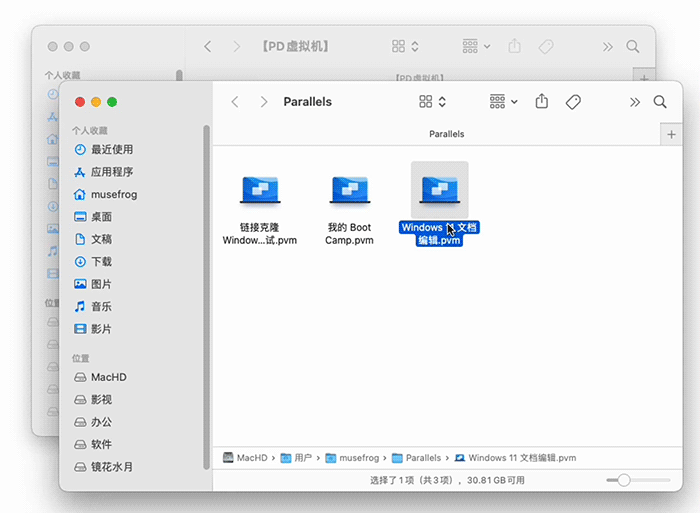This screenshot has height=513, width=700.
Task: Click the Windows 11 文档编辑.pvm file name
Action: (439, 234)
